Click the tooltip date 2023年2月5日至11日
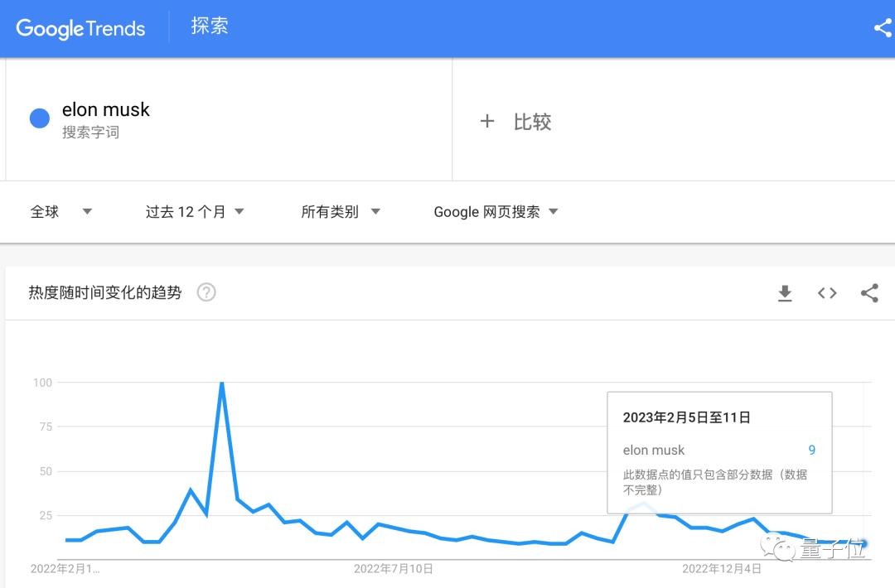The height and width of the screenshot is (588, 895). pyautogui.click(x=687, y=417)
